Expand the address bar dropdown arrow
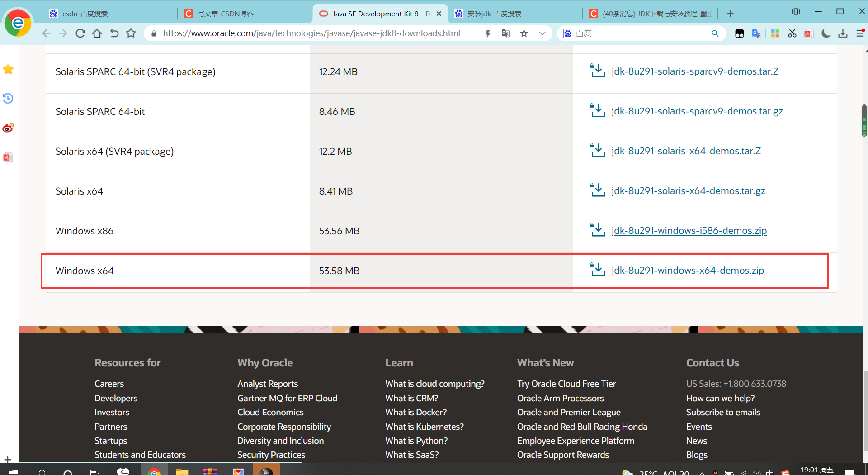The width and height of the screenshot is (868, 475). pyautogui.click(x=542, y=33)
